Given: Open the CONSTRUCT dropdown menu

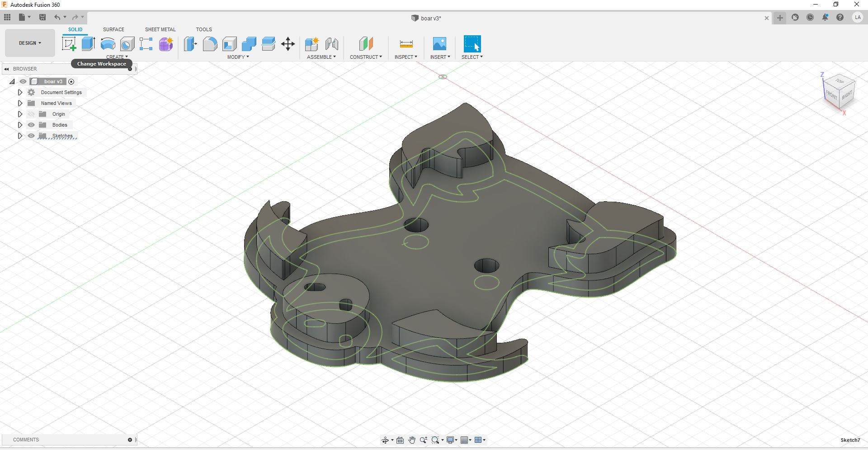Looking at the screenshot, I should [x=366, y=57].
